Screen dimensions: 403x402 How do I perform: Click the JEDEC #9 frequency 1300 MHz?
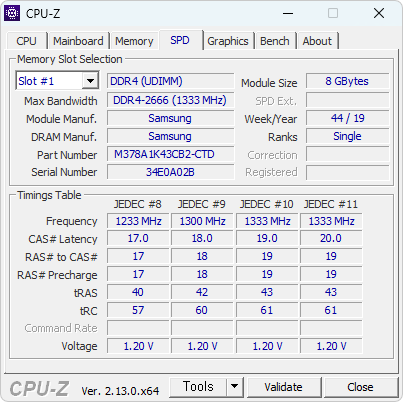coord(202,221)
